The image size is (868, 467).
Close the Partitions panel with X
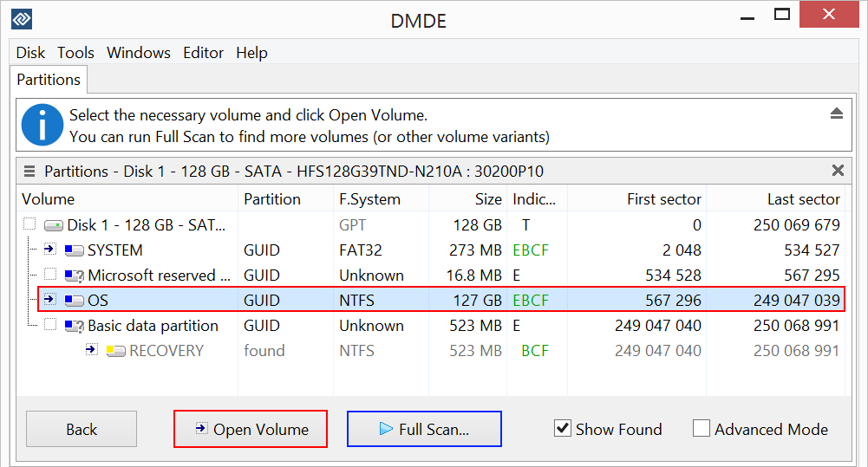tap(838, 171)
